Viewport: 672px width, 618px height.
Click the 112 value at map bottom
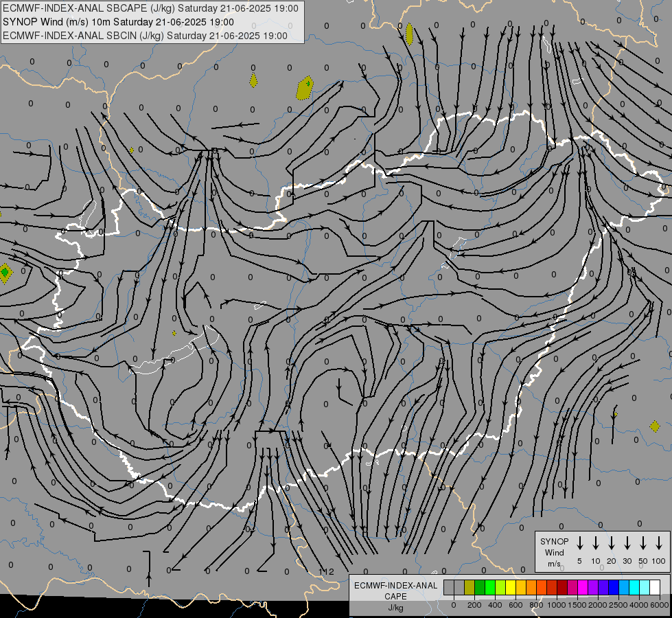(x=326, y=571)
